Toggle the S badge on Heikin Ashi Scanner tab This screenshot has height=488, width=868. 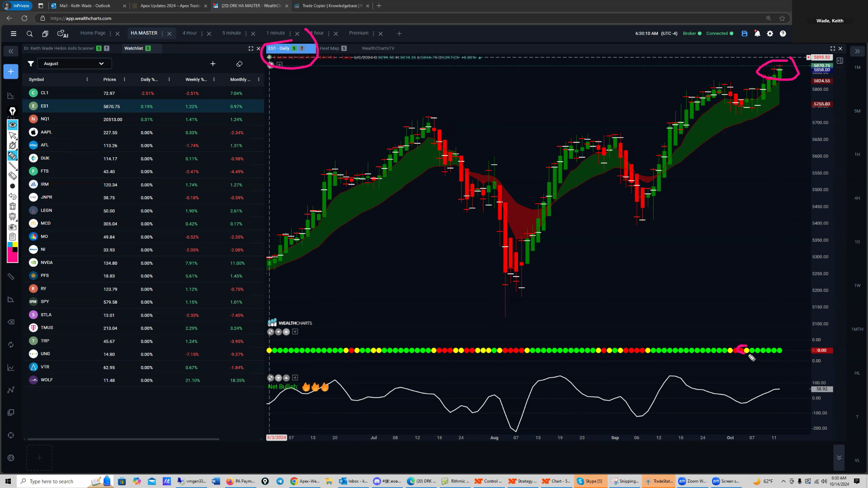point(99,48)
